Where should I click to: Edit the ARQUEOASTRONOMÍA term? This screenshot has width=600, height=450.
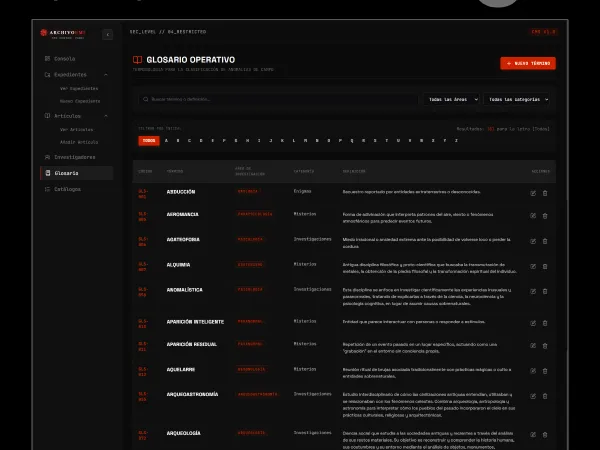(x=533, y=396)
